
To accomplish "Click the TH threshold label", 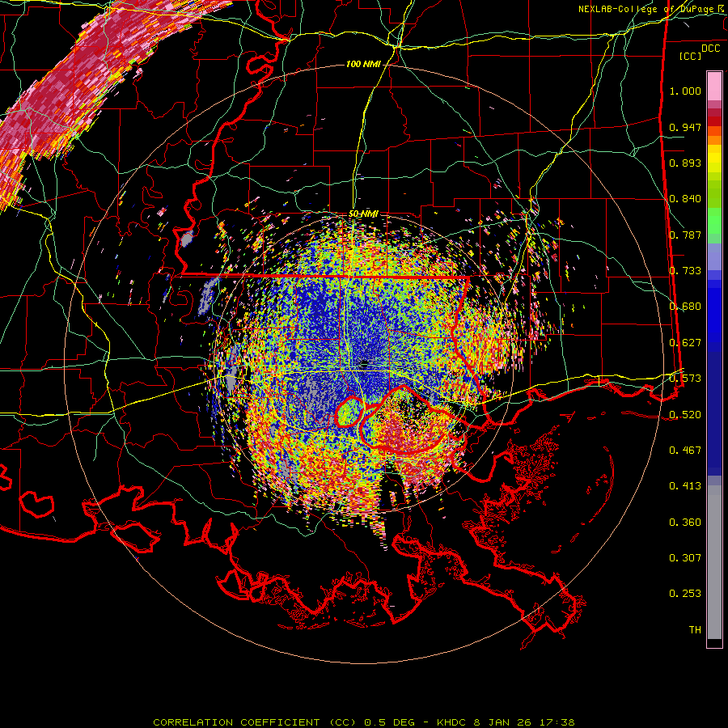I will [695, 630].
